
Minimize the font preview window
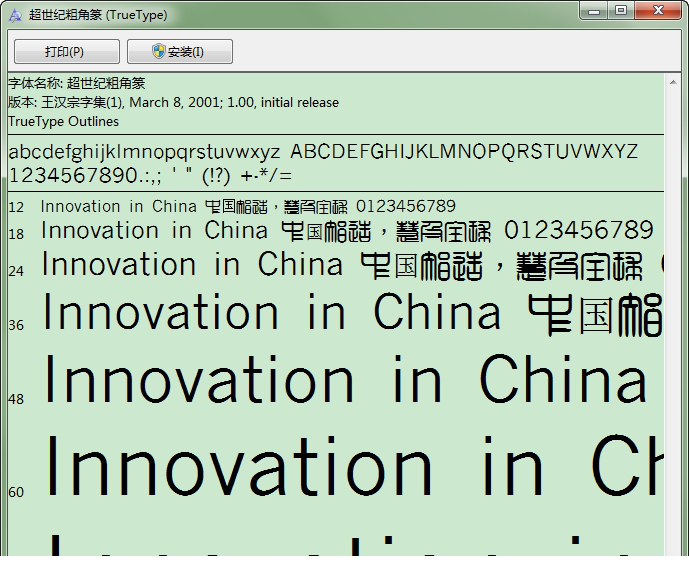click(x=594, y=11)
